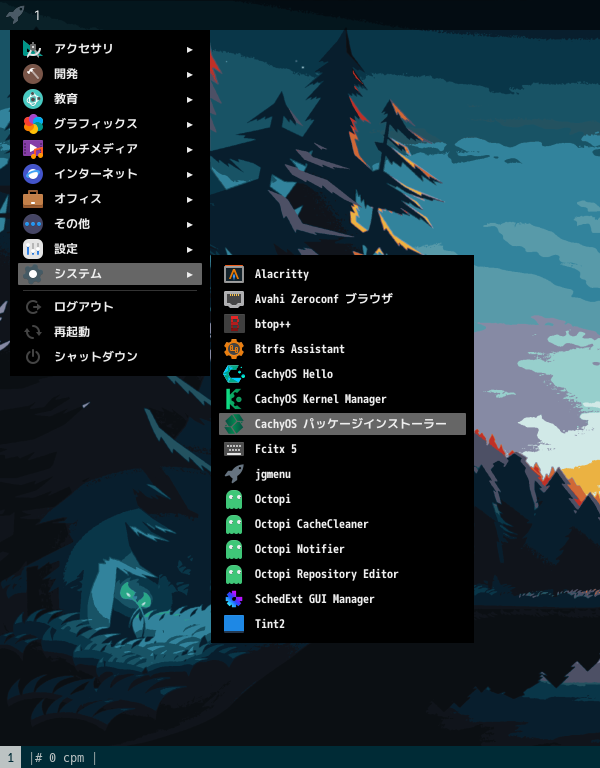This screenshot has height=768, width=600.
Task: Launch Fcitx 5 entry
Action: (x=342, y=449)
